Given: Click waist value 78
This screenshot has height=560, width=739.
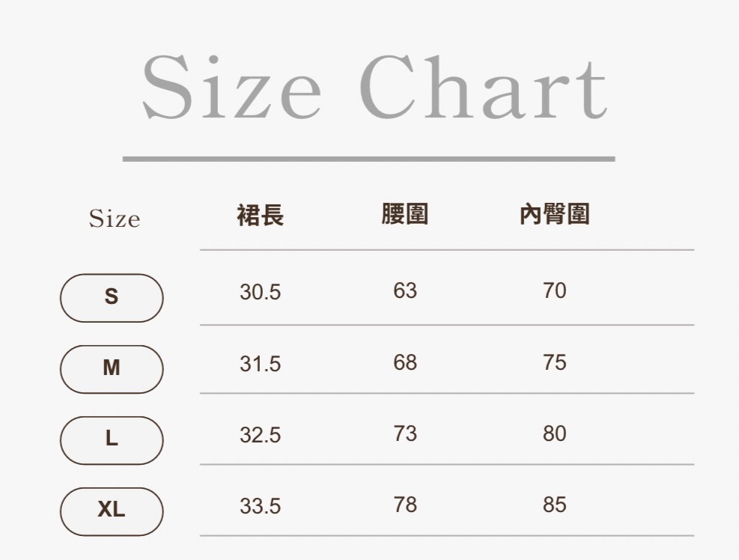Looking at the screenshot, I should (x=404, y=505).
